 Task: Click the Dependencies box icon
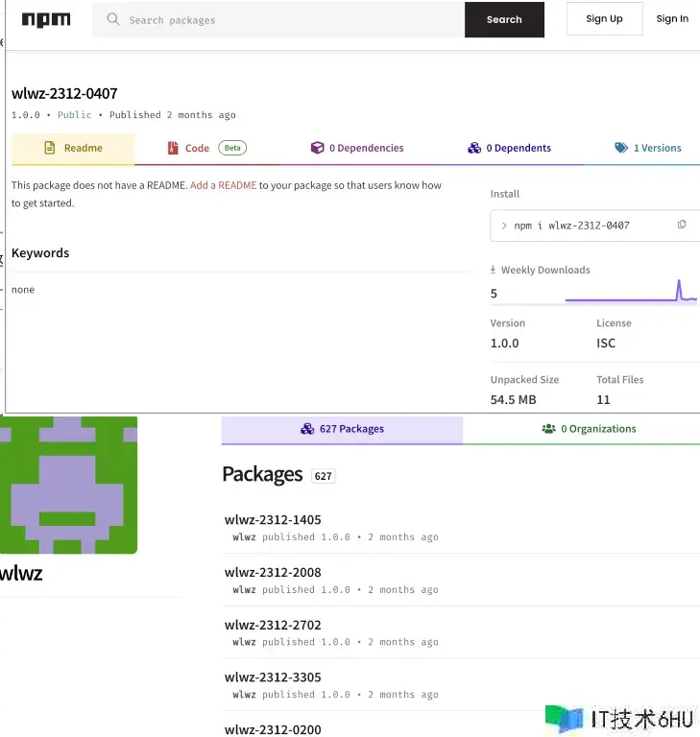pos(318,148)
